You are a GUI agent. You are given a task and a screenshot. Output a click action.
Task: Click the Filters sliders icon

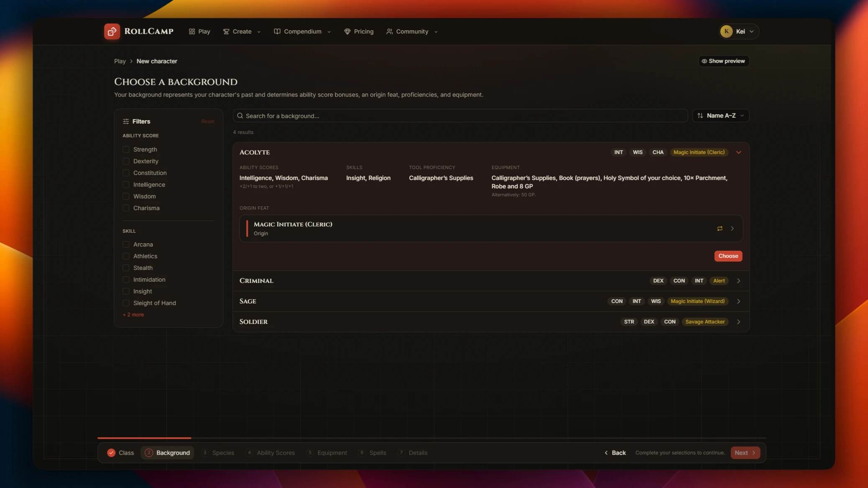[126, 121]
